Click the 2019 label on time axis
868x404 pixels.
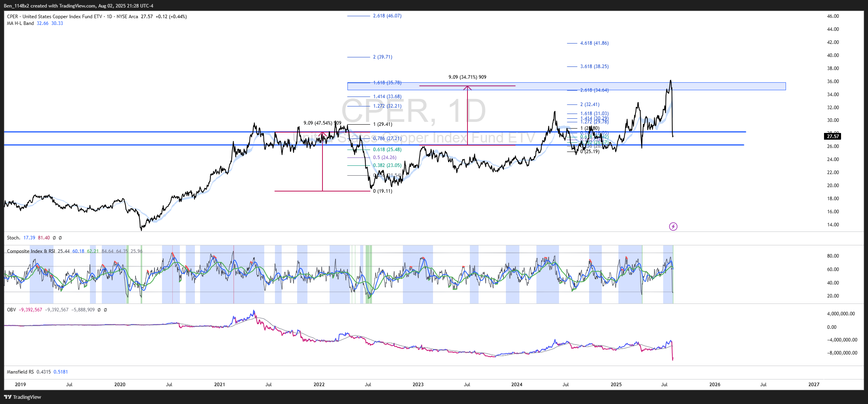[20, 385]
